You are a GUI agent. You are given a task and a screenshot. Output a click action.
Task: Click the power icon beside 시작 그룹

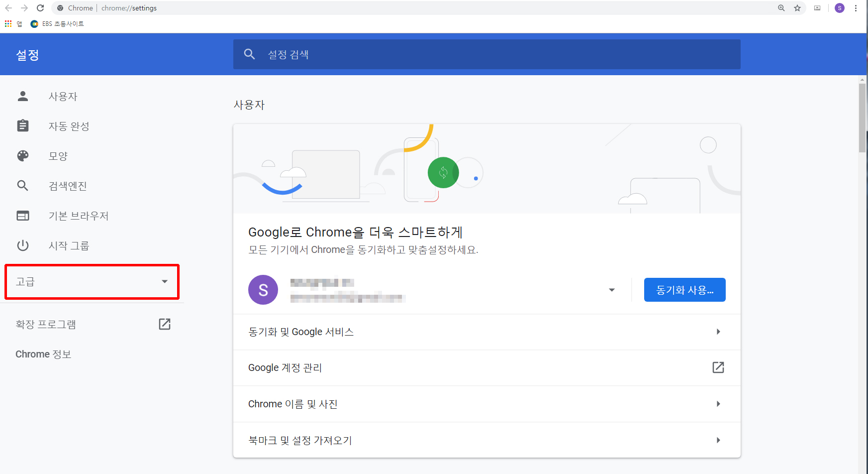pyautogui.click(x=23, y=245)
